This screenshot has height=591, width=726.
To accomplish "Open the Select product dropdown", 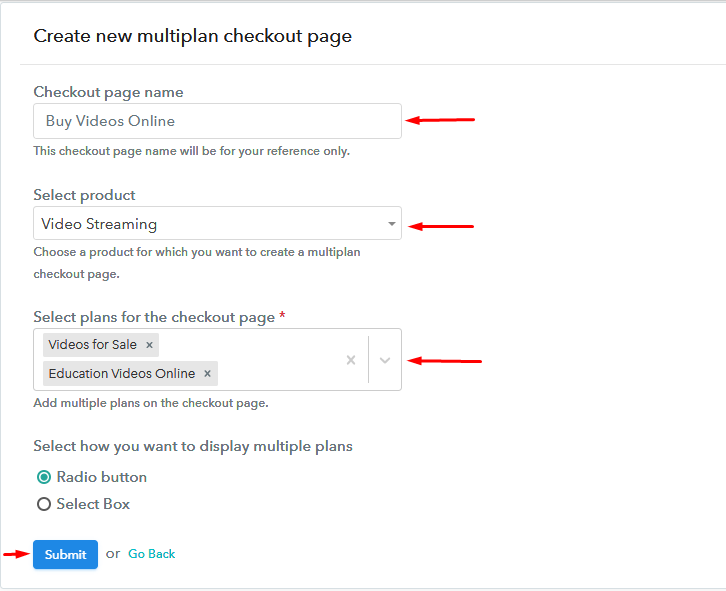I will [217, 223].
